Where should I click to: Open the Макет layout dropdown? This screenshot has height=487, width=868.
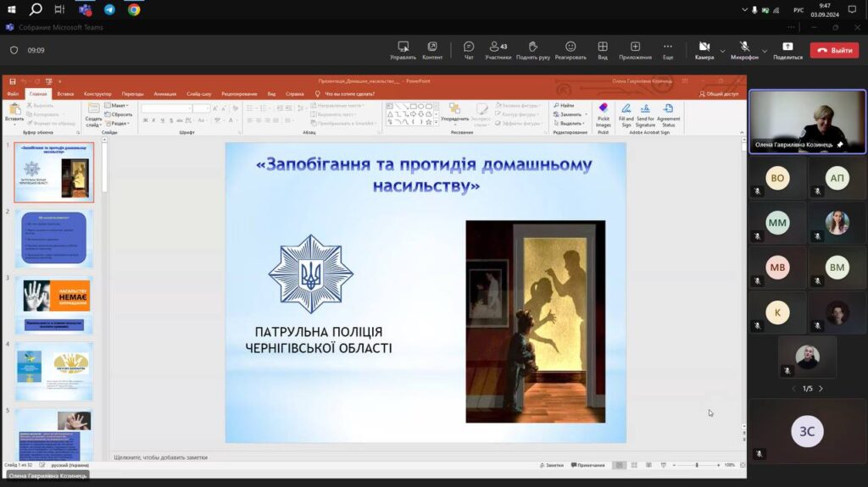pos(117,105)
